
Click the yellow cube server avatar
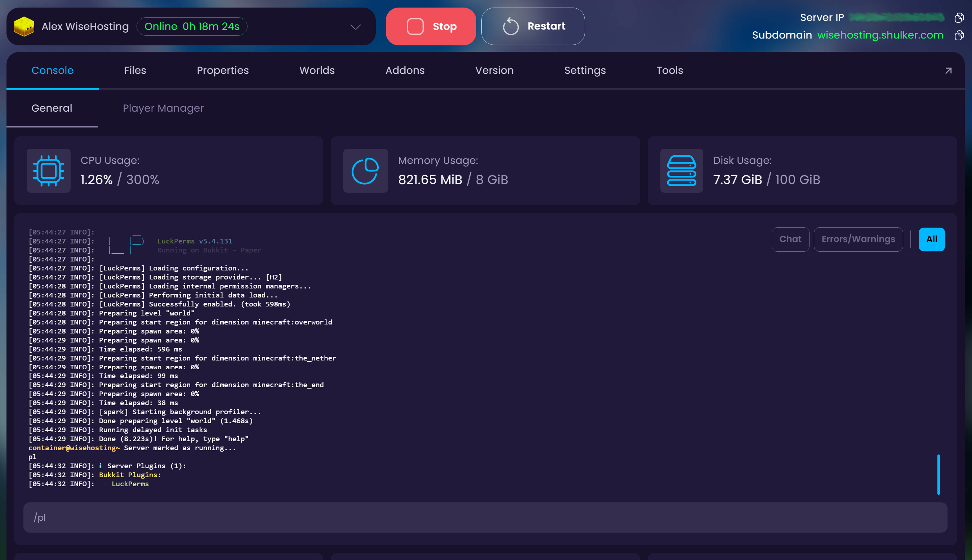point(24,27)
